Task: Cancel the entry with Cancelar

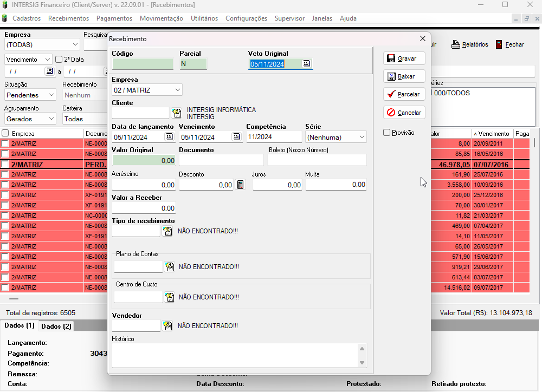Action: tap(404, 113)
